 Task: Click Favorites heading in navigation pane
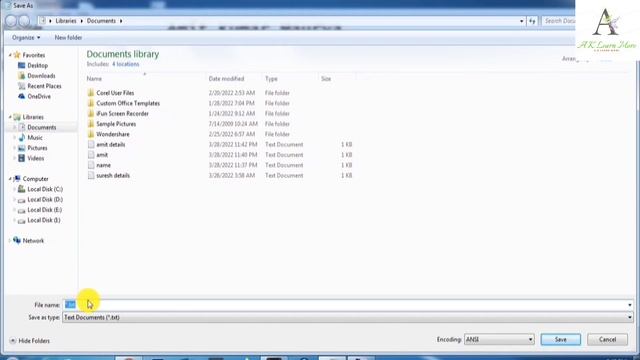click(33, 55)
